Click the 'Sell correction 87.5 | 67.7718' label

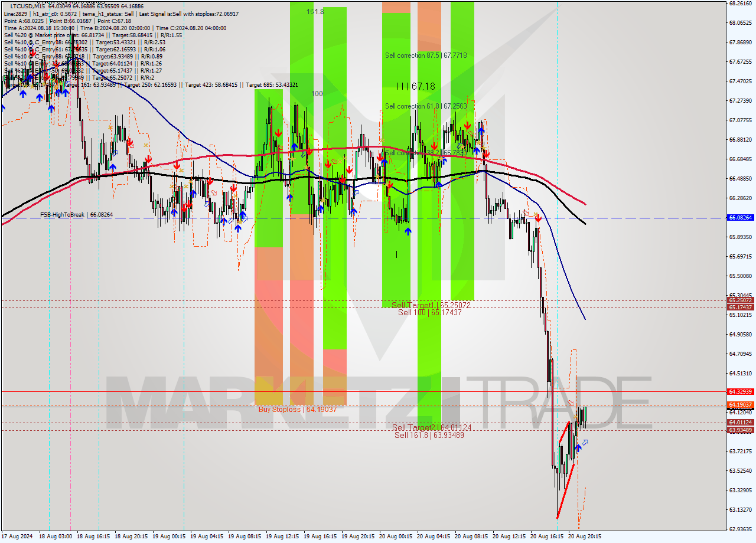pos(426,55)
